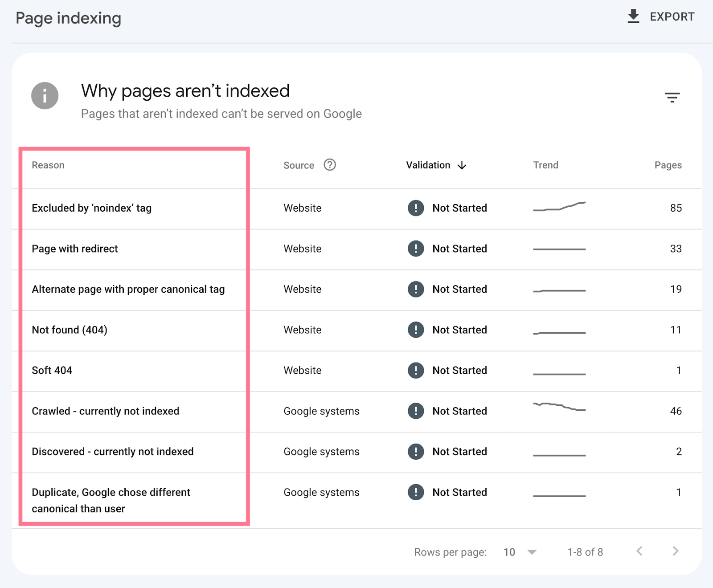713x588 pixels.
Task: Expand the rows-per-page selector showing 10
Action: pos(519,551)
